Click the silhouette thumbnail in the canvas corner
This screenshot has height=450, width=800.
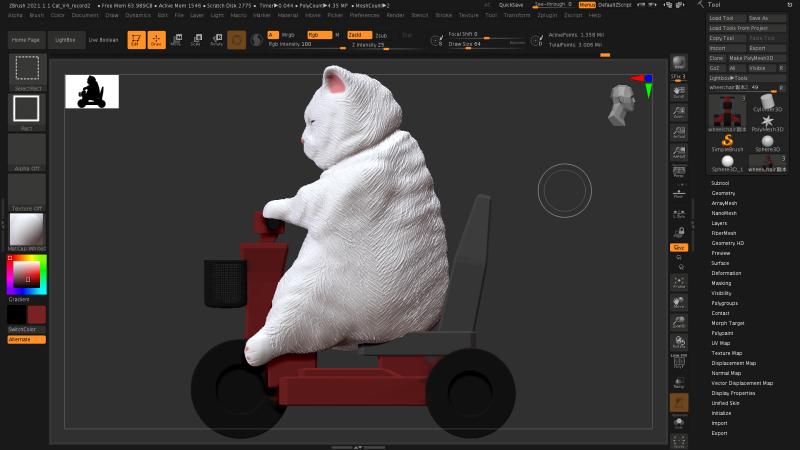[92, 91]
